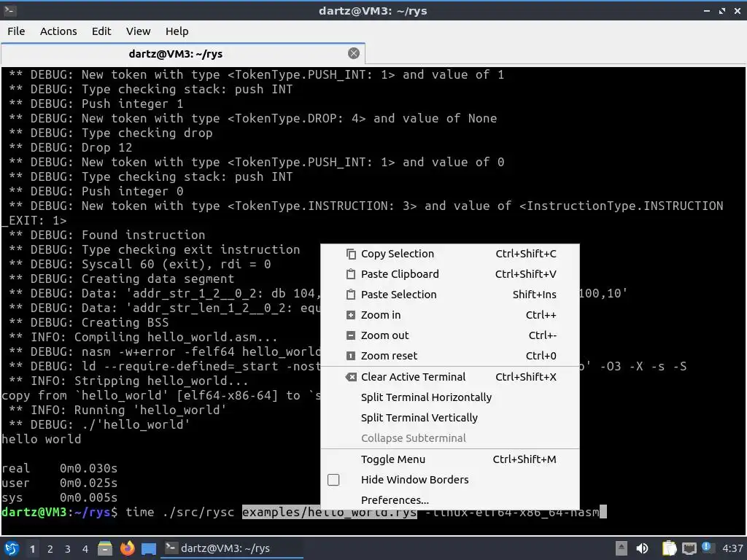Viewport: 747px width, 560px height.
Task: Click the clock showing 4:37
Action: click(732, 548)
